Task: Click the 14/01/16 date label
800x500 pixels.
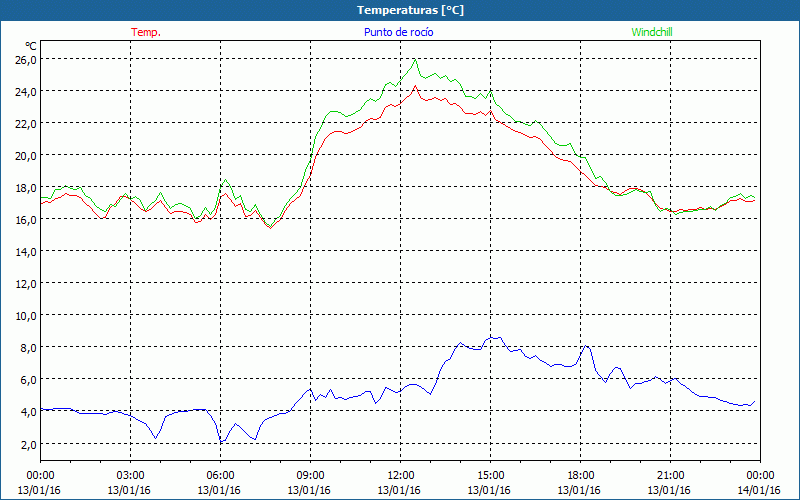Action: click(758, 490)
